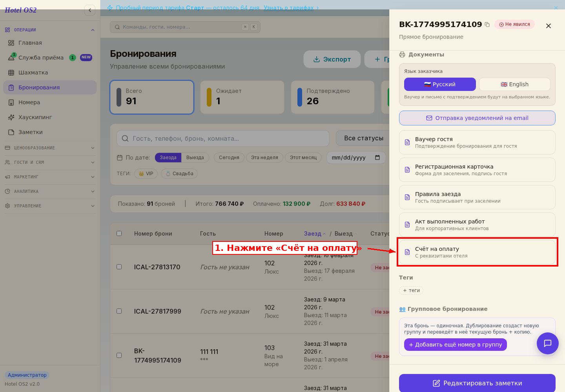This screenshot has width=565, height=392.
Task: Click the Шахматка grid icon in sidebar
Action: point(11,73)
